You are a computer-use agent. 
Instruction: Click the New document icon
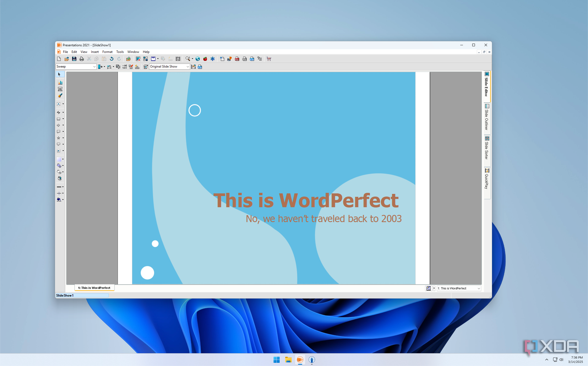(59, 59)
